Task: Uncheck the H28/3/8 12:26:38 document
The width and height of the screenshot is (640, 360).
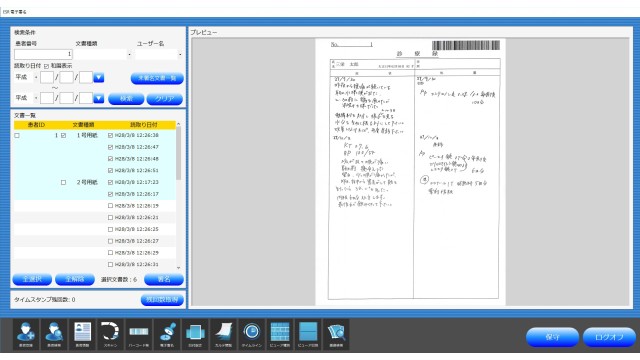Action: click(110, 136)
